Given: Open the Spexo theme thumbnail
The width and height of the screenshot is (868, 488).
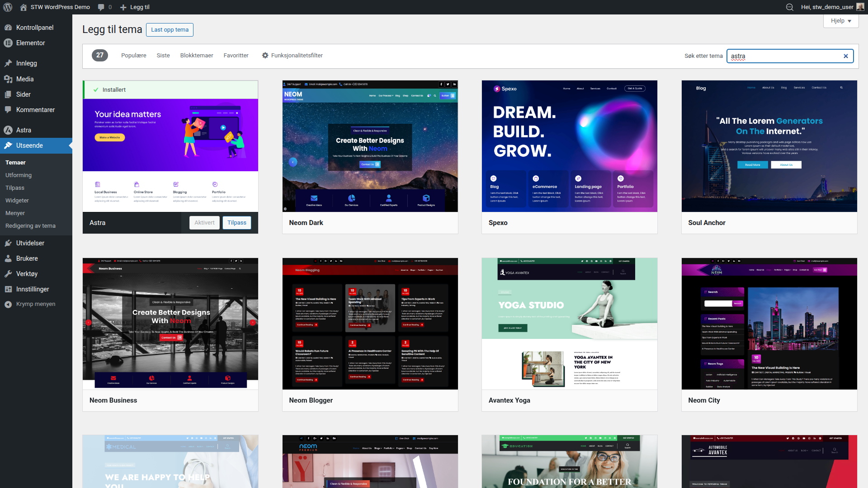Looking at the screenshot, I should 570,146.
